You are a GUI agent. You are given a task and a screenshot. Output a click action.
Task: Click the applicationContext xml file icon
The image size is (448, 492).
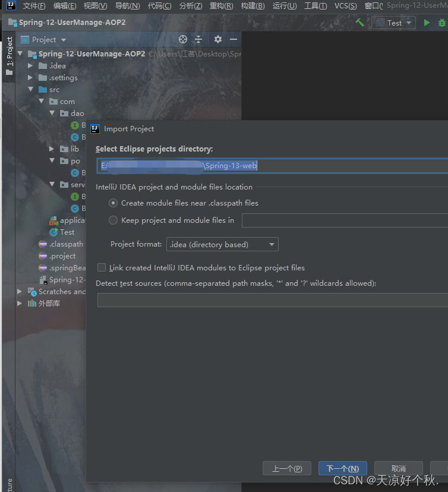click(53, 220)
